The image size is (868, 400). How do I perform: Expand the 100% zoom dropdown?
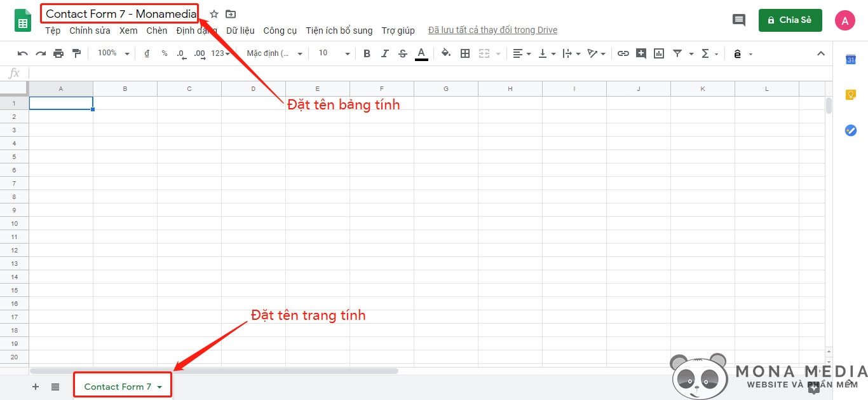[x=113, y=53]
